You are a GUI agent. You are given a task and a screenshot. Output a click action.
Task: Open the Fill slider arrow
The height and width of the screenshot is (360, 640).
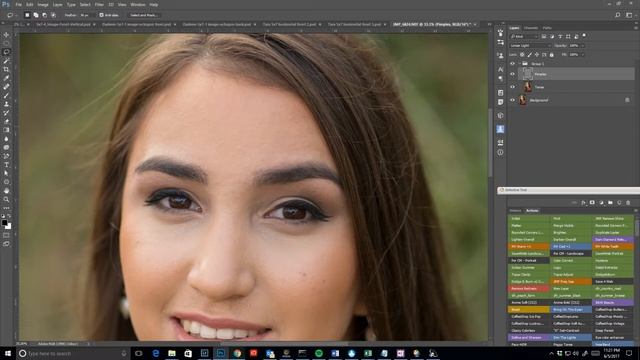(x=583, y=54)
